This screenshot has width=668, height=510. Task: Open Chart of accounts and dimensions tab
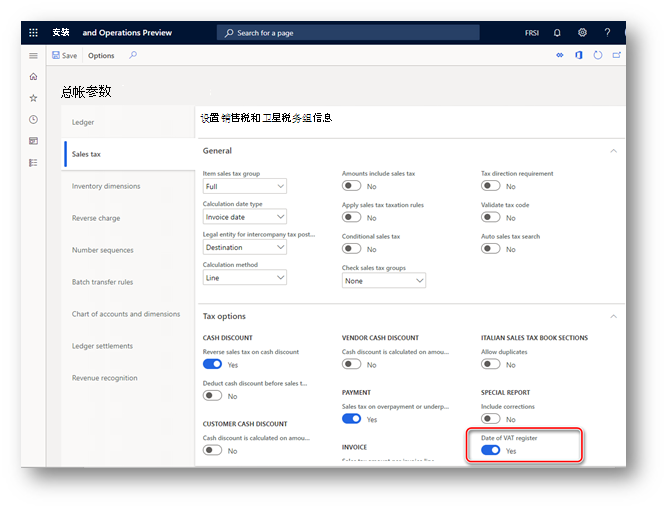(128, 314)
